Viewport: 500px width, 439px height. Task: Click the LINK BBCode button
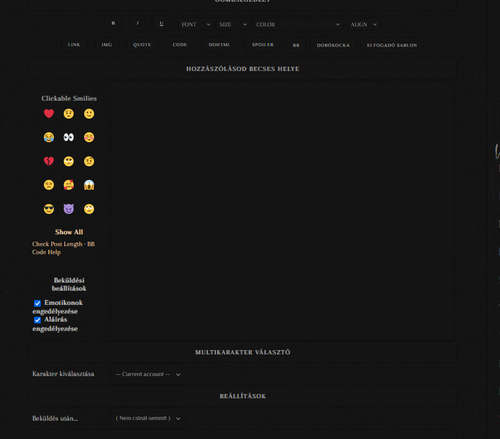point(74,45)
